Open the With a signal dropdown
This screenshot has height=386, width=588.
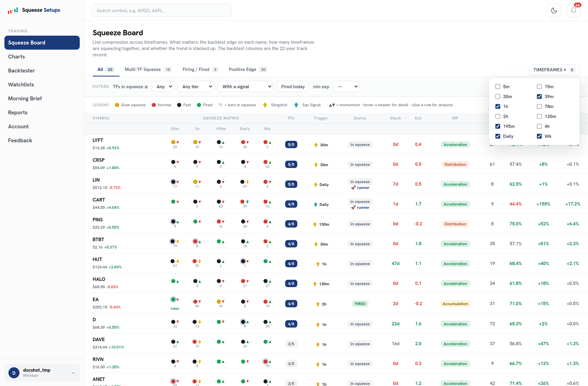[245, 87]
